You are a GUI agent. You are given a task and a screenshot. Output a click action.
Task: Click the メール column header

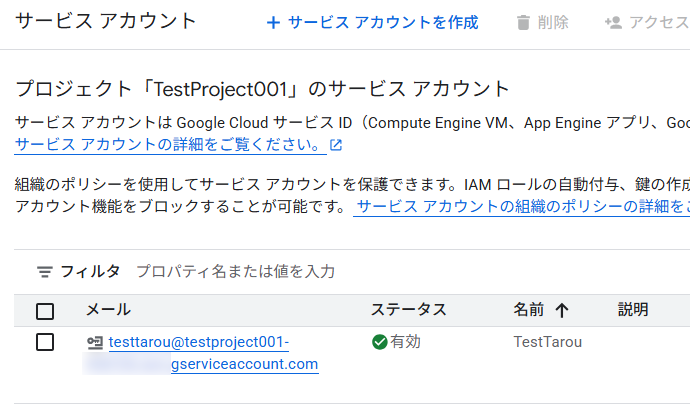click(108, 310)
